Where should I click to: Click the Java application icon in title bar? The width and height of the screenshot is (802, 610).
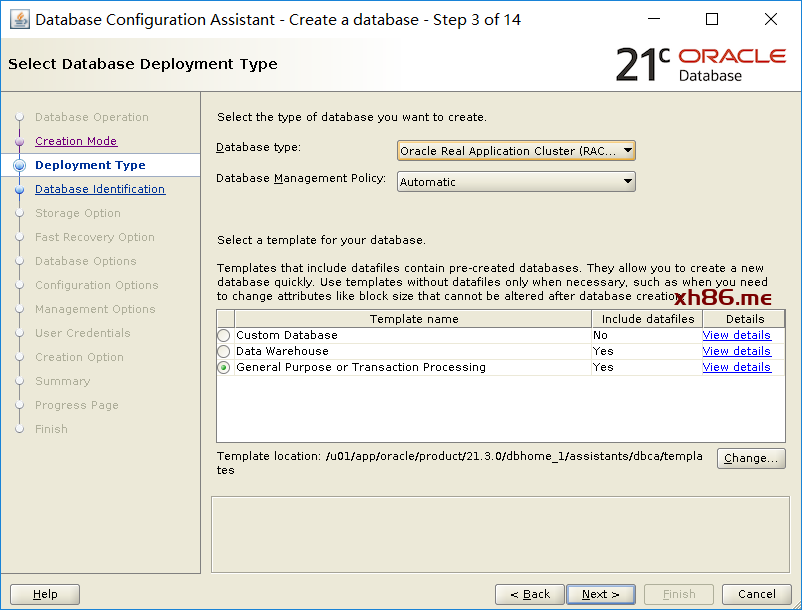(20, 20)
